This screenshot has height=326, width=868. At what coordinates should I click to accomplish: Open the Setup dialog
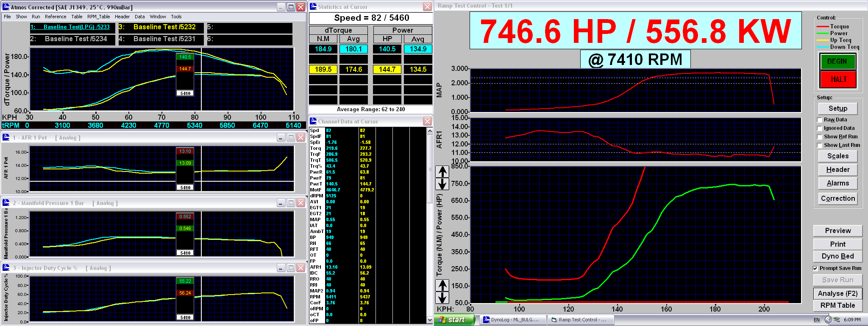(838, 109)
